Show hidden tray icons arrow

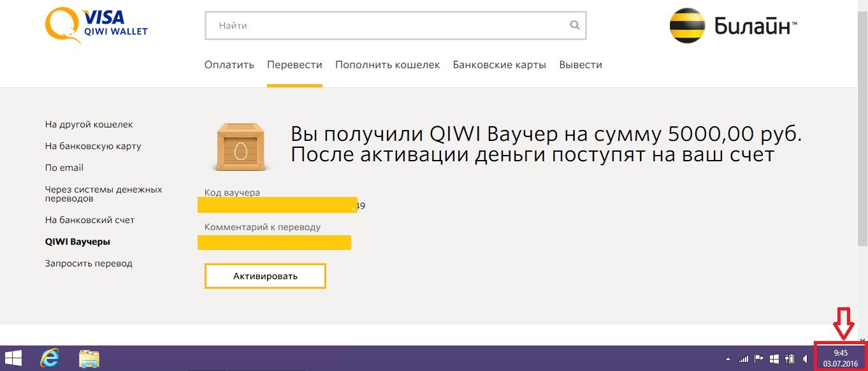coord(728,359)
